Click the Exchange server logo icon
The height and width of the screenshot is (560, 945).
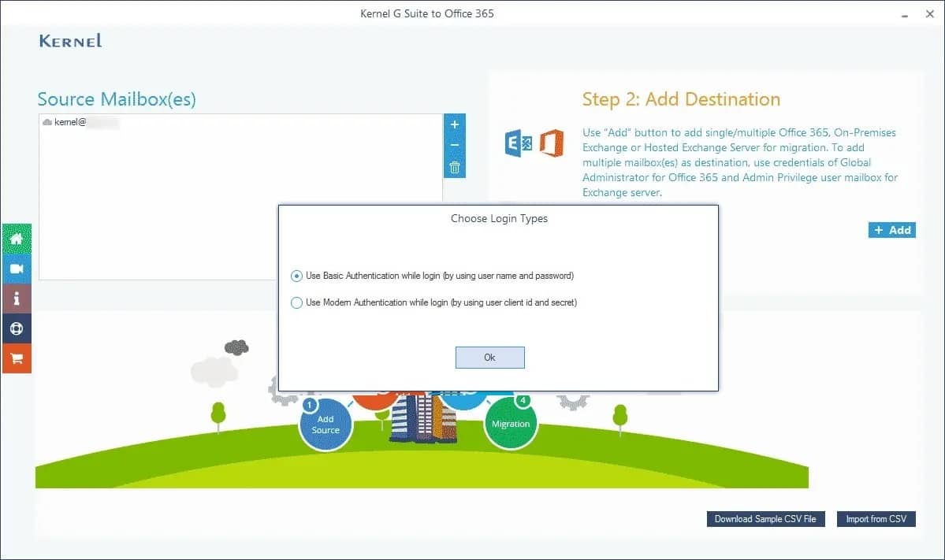click(519, 143)
